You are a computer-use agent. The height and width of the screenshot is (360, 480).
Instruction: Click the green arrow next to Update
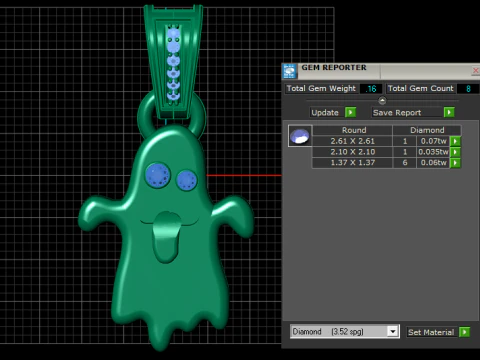(x=350, y=112)
